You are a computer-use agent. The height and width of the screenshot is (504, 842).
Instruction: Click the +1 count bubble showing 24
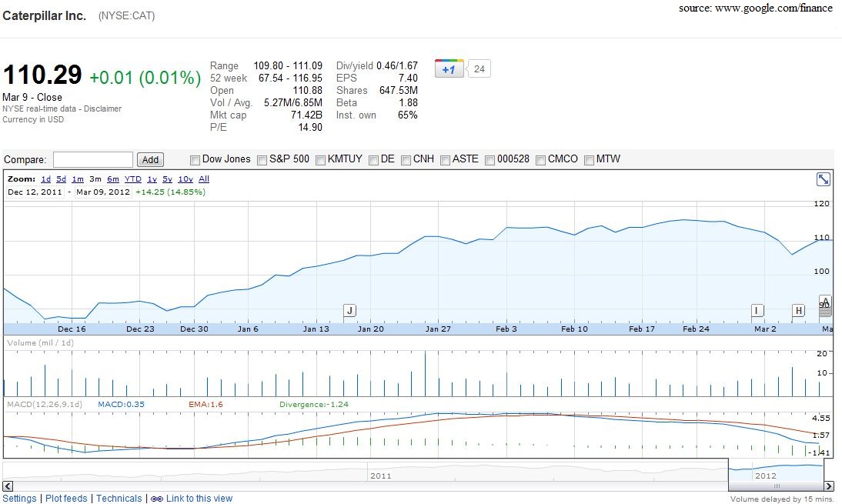pyautogui.click(x=479, y=68)
